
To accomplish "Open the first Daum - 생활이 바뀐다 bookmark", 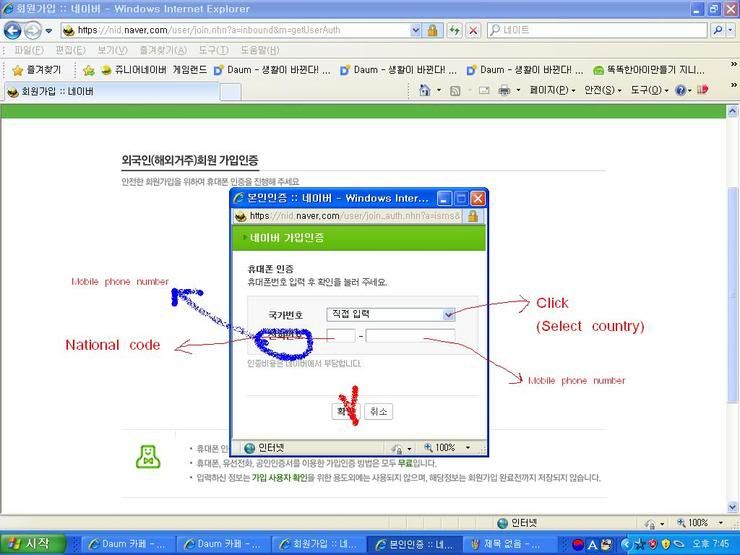I will pyautogui.click(x=272, y=70).
